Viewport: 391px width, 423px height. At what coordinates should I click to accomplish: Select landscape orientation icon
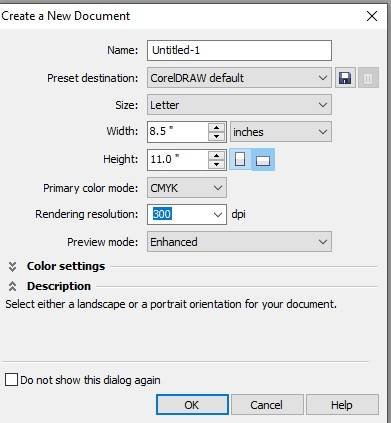coord(263,159)
